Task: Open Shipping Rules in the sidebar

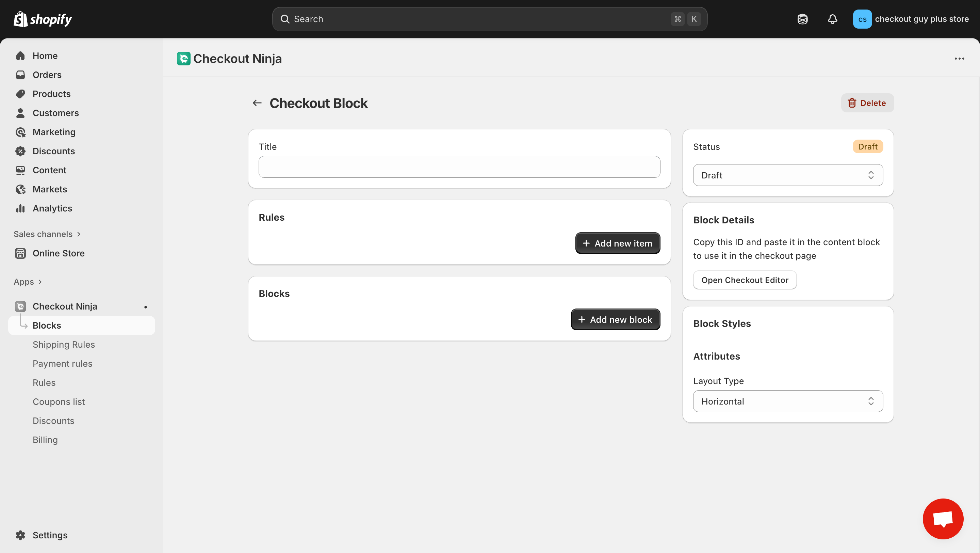Action: click(64, 344)
